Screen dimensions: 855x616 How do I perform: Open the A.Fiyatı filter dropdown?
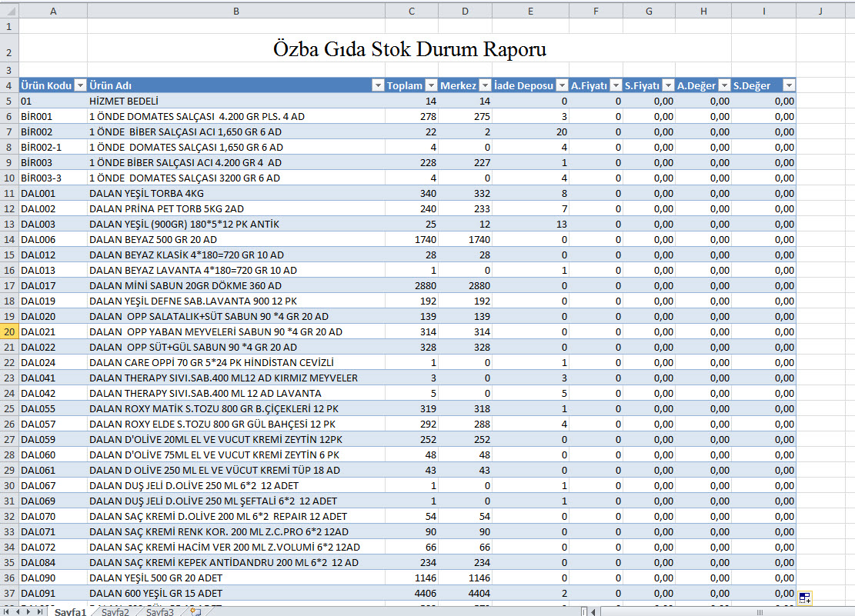(616, 85)
